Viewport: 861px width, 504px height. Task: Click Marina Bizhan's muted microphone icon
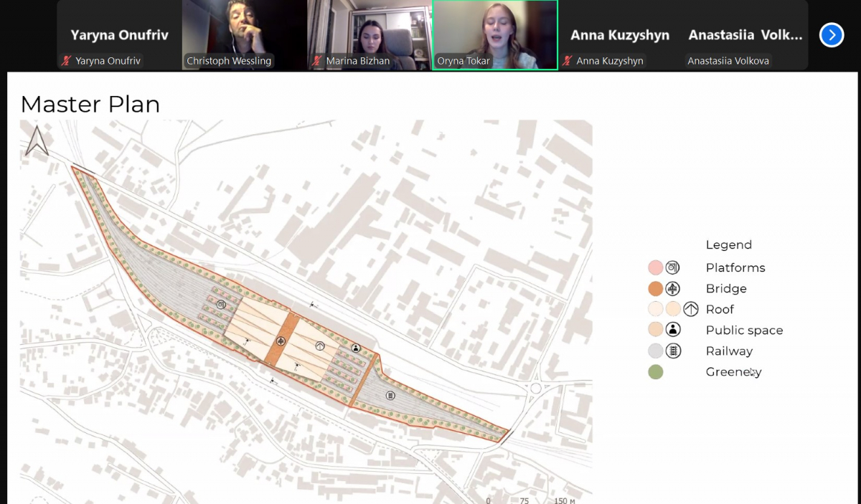[x=317, y=61]
